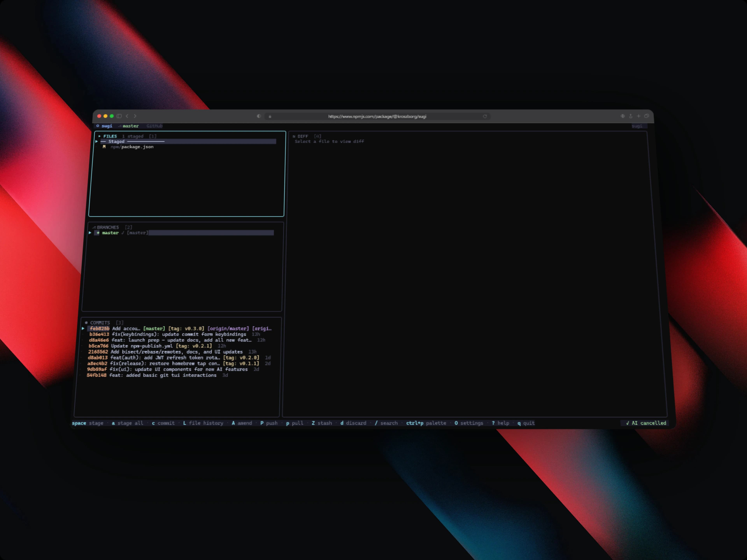The width and height of the screenshot is (747, 560).
Task: Select commit 2165562 Add bisect/rebase/remotes
Action: tap(172, 352)
